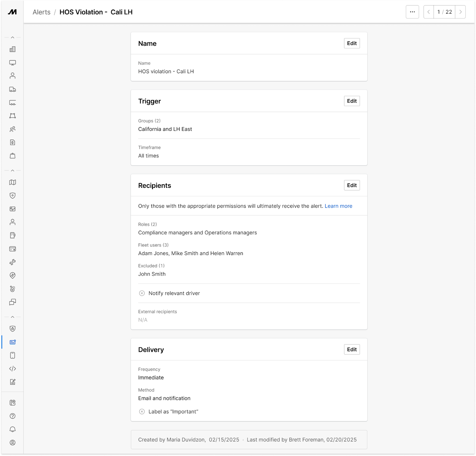Image resolution: width=476 pixels, height=456 pixels.
Task: Click the wrench maintenance icon
Action: [12, 262]
